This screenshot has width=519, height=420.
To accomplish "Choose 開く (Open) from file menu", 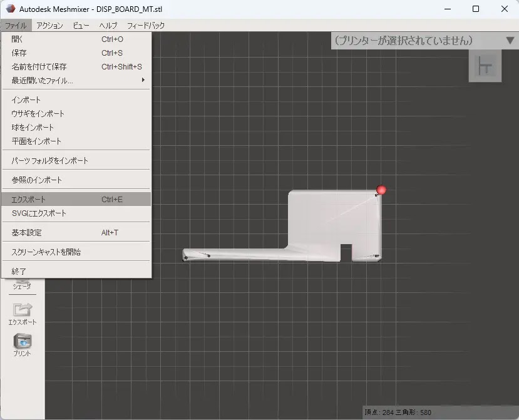I will pyautogui.click(x=76, y=39).
